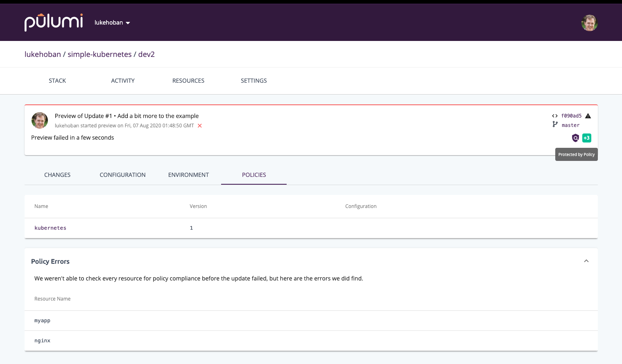This screenshot has height=364, width=622.
Task: Switch to the RESOURCES tab
Action: [x=188, y=81]
